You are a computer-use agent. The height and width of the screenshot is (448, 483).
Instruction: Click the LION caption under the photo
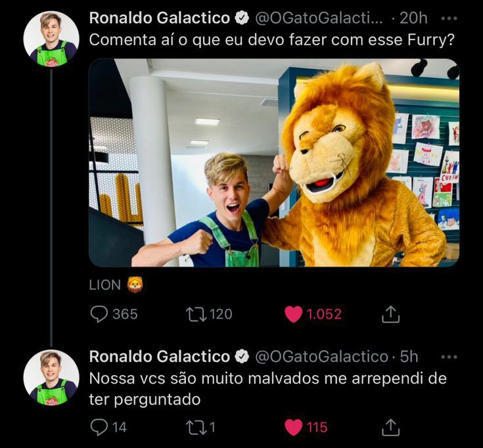pyautogui.click(x=105, y=284)
